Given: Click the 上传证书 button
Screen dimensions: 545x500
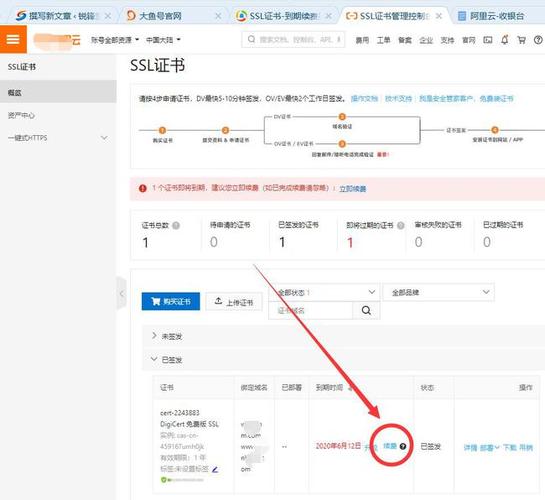Looking at the screenshot, I should pos(234,301).
